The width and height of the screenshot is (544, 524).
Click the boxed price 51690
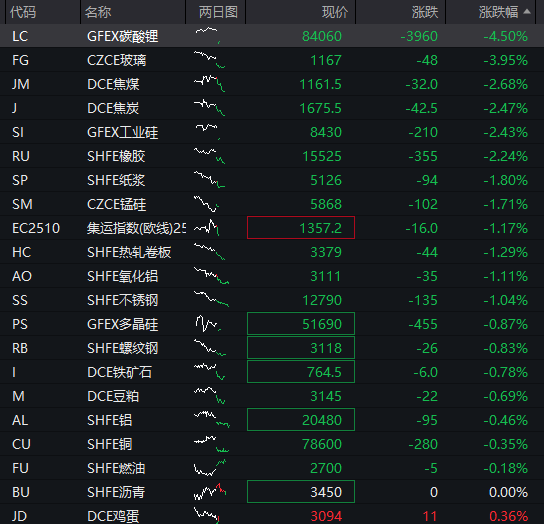(301, 324)
